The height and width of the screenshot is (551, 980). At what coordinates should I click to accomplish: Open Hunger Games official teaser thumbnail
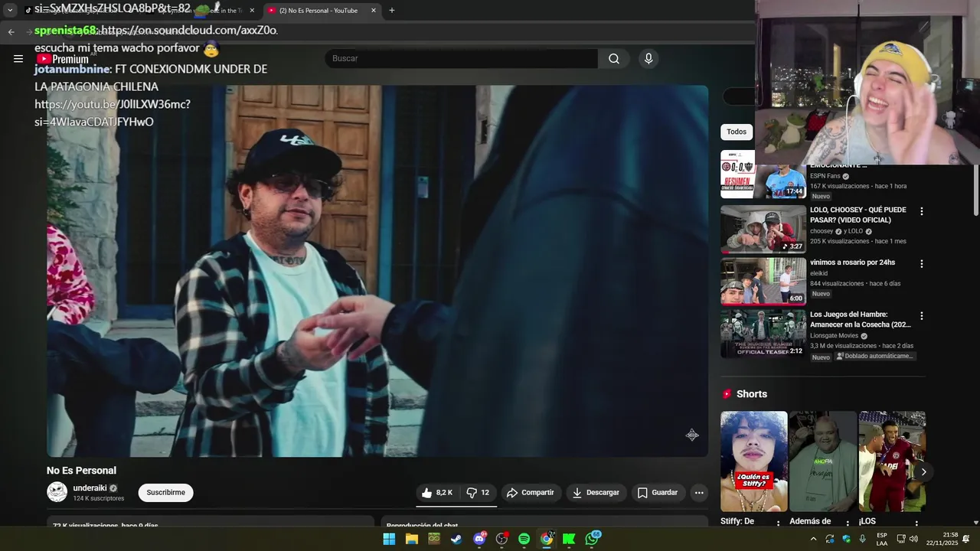pyautogui.click(x=763, y=334)
